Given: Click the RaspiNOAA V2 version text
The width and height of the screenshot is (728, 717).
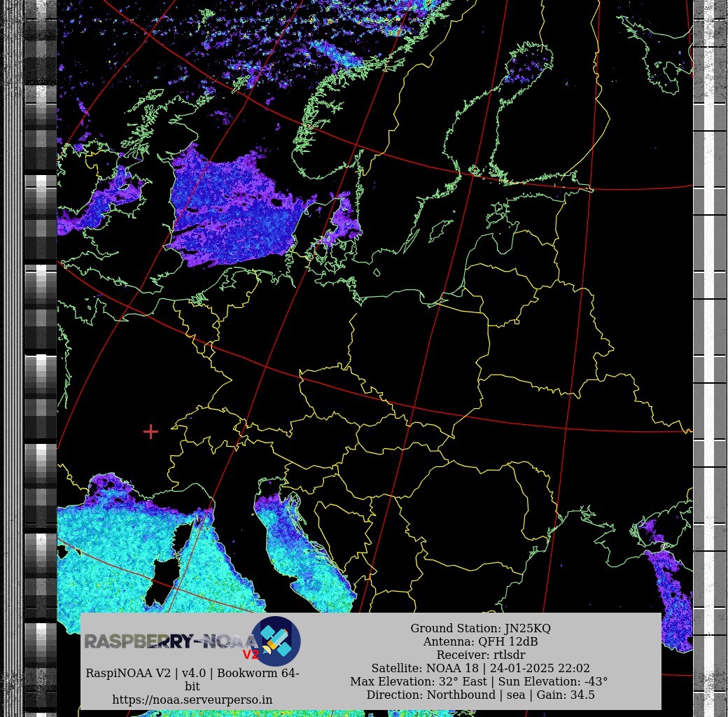Looking at the screenshot, I should pyautogui.click(x=192, y=673).
